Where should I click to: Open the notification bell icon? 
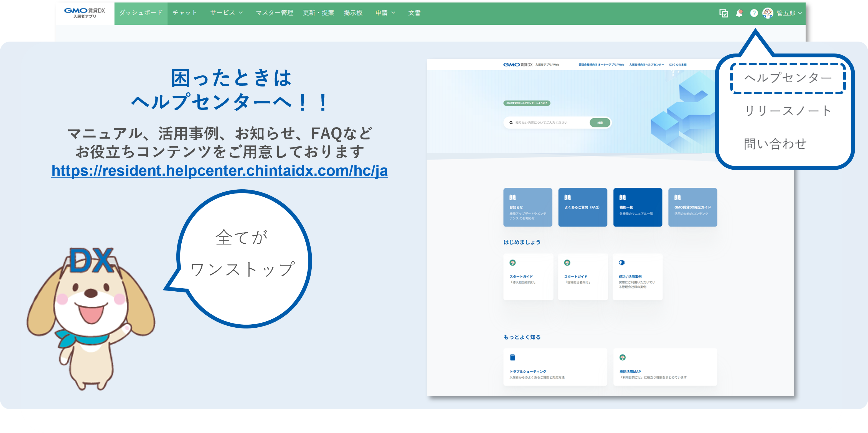(x=739, y=13)
